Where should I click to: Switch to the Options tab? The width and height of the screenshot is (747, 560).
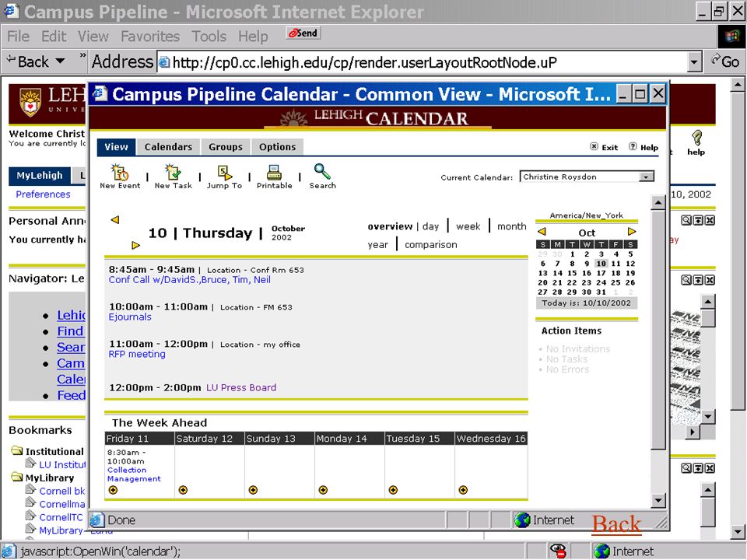(278, 147)
